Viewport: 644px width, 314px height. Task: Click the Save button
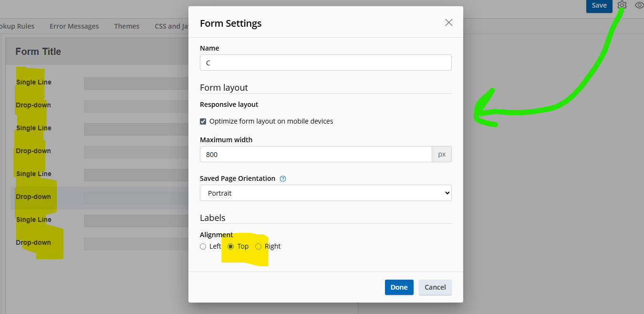pyautogui.click(x=599, y=5)
